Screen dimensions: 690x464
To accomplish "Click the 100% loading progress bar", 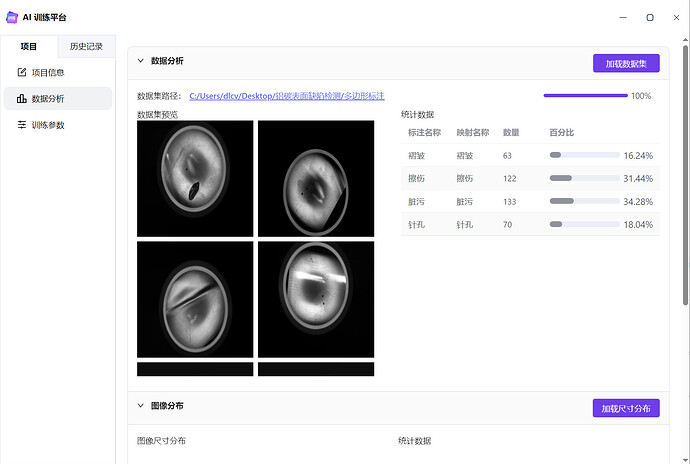I will (585, 96).
